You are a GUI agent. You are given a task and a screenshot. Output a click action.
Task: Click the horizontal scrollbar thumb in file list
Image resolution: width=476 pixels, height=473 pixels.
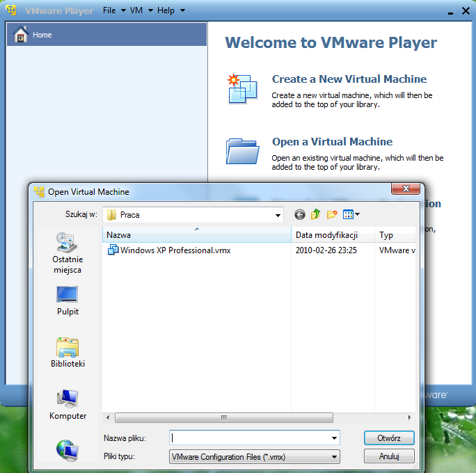point(224,417)
